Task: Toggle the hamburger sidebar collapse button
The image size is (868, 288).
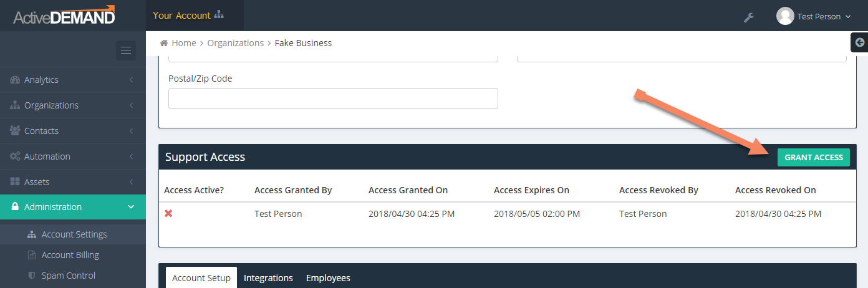Action: pos(125,50)
